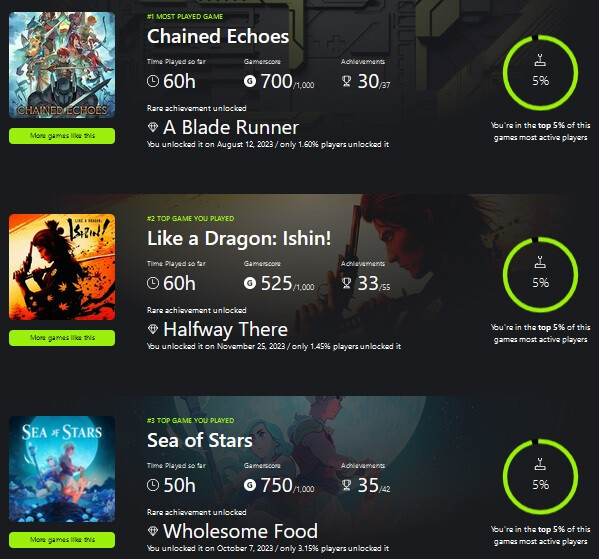Click the trophy icon next to 30/37 achievements

(346, 81)
